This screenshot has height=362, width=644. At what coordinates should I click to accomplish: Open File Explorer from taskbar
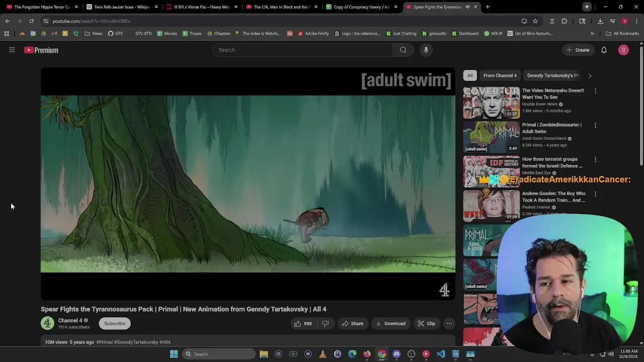[x=264, y=354]
